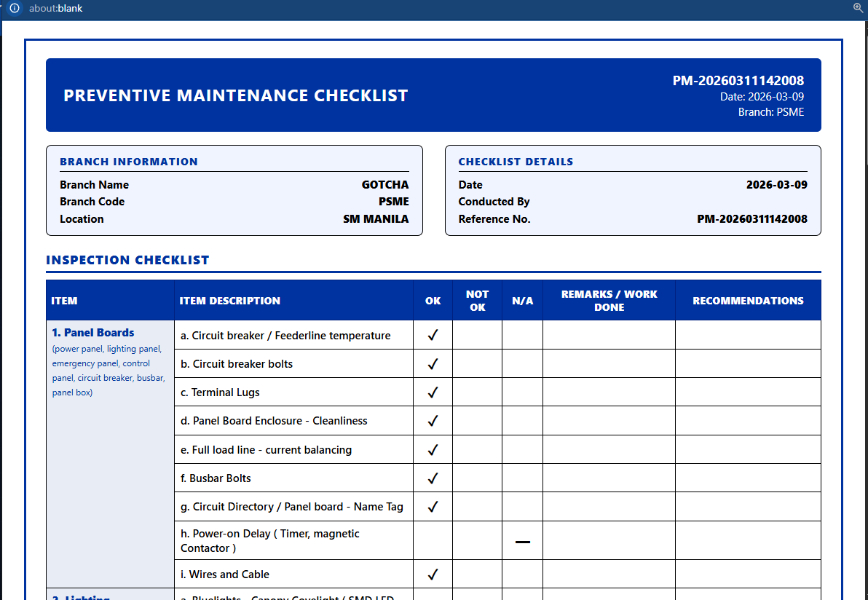Screen dimensions: 868x600
Task: Click OK checkmark for Wires and Cable
Action: 433,575
